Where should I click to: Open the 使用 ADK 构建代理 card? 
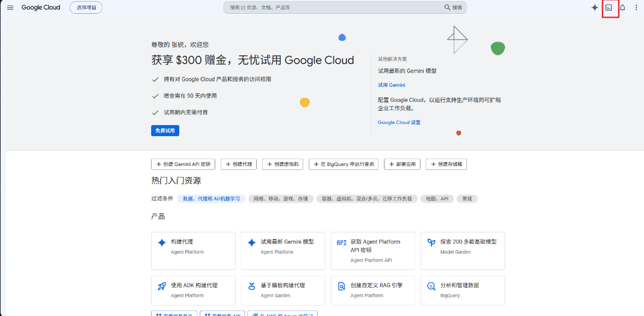[x=194, y=291]
